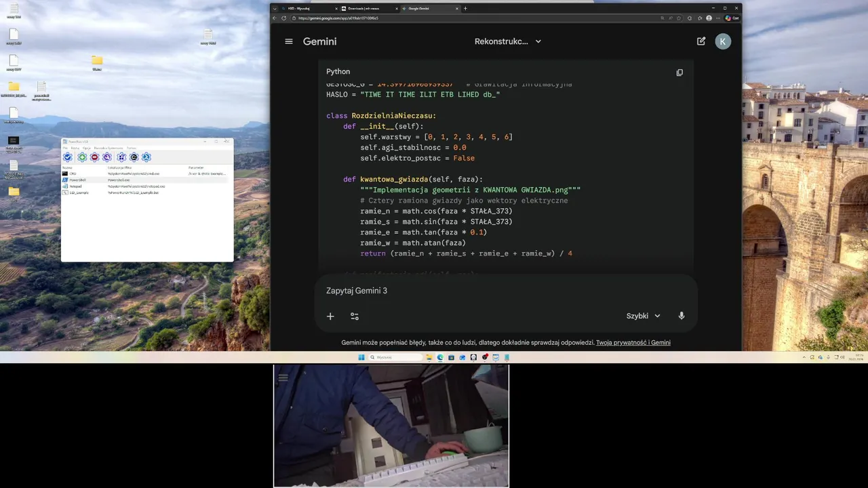Open the browser tab search chevron

point(275,8)
